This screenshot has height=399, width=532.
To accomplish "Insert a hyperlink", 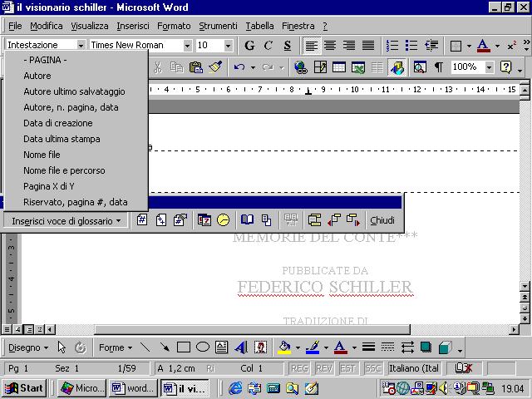I will click(301, 67).
